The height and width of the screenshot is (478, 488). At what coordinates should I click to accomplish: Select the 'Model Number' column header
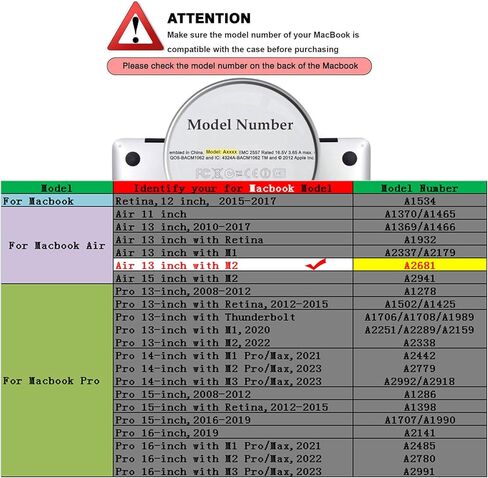point(419,188)
